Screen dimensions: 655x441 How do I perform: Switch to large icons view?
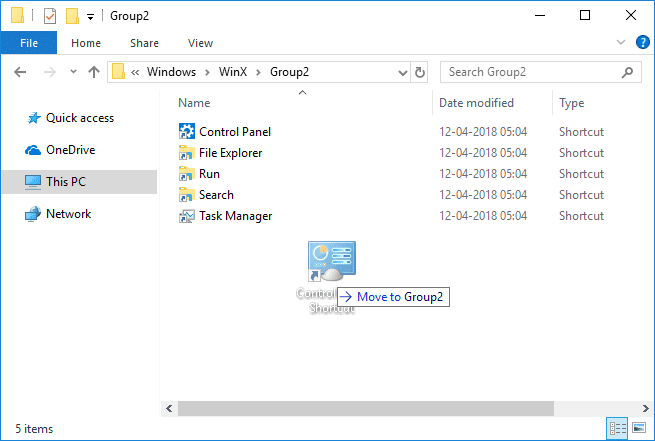(639, 428)
